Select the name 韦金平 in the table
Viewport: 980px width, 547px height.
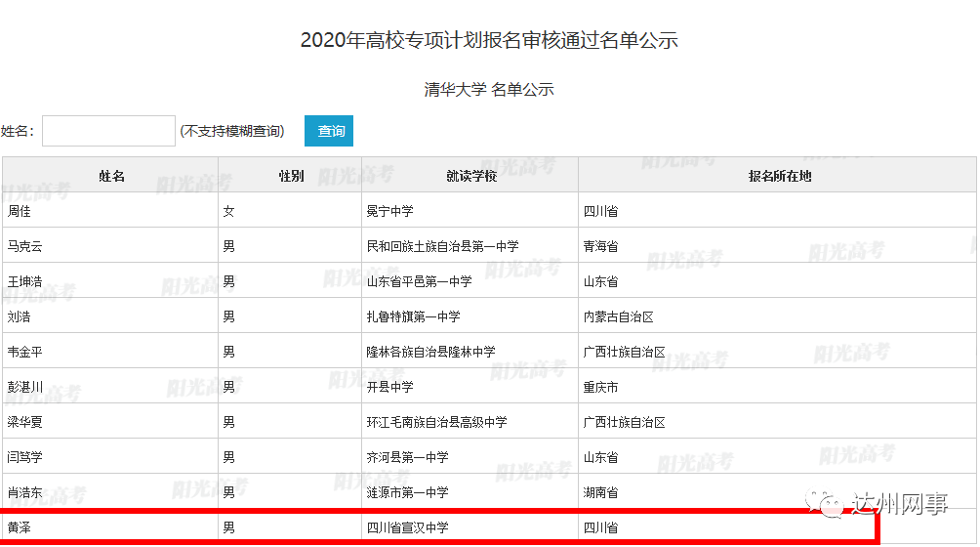click(x=25, y=352)
